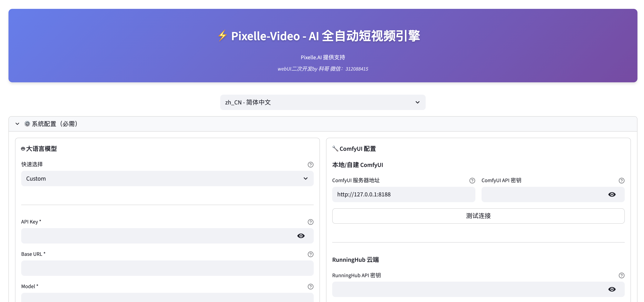The height and width of the screenshot is (302, 644).
Task: Click help icon for ComfyUI 服务器地址
Action: pos(472,180)
